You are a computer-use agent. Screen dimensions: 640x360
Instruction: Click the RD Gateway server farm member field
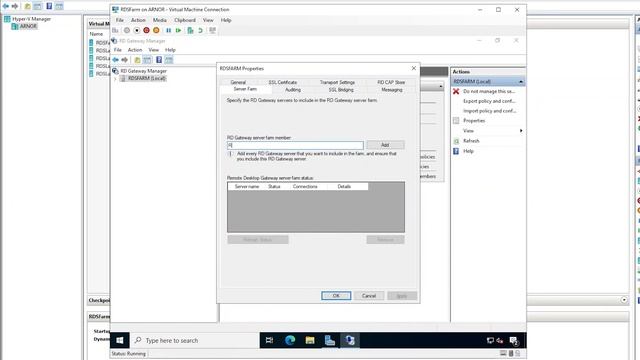coord(295,145)
